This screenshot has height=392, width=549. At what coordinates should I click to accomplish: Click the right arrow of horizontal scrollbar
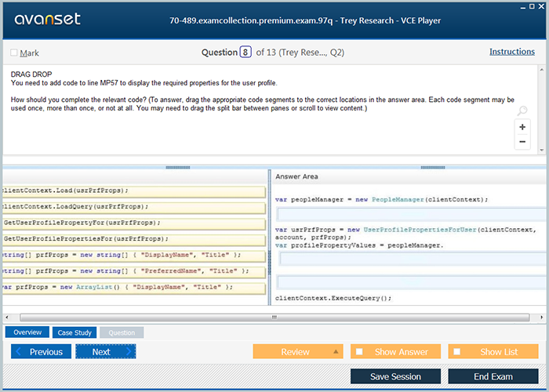[x=542, y=318]
